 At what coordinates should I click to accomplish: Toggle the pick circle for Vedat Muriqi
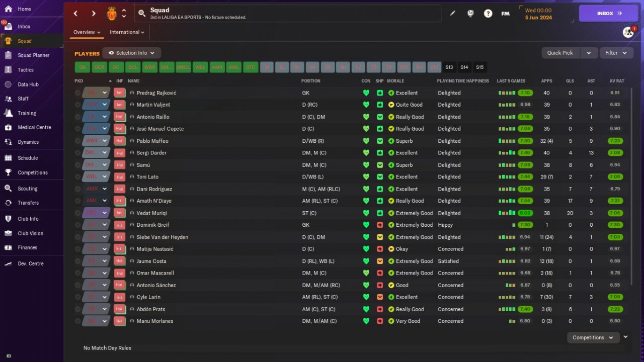pyautogui.click(x=77, y=213)
